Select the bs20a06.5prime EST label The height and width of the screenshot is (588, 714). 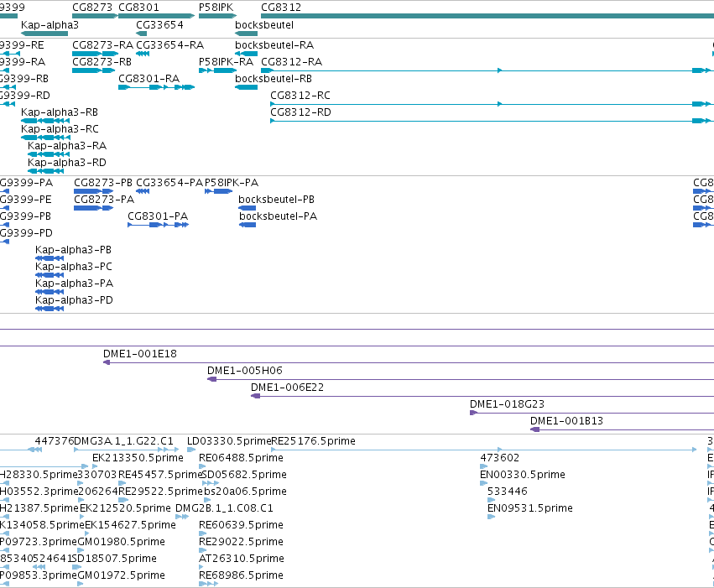[x=245, y=492]
